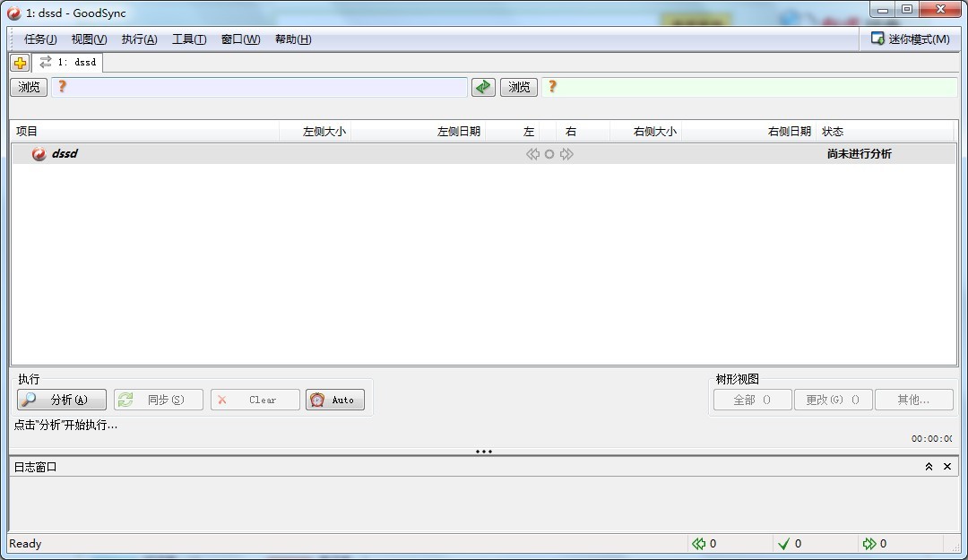Click the Auto clock button
The height and width of the screenshot is (560, 968).
tap(335, 400)
